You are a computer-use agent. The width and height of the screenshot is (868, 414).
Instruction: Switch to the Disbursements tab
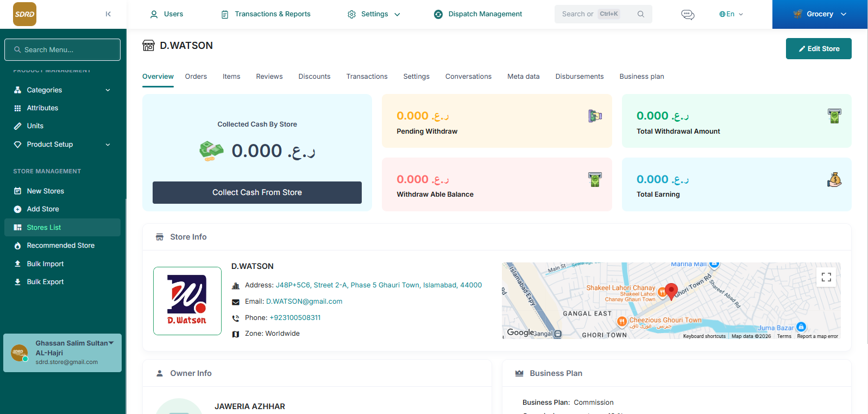[x=580, y=77]
